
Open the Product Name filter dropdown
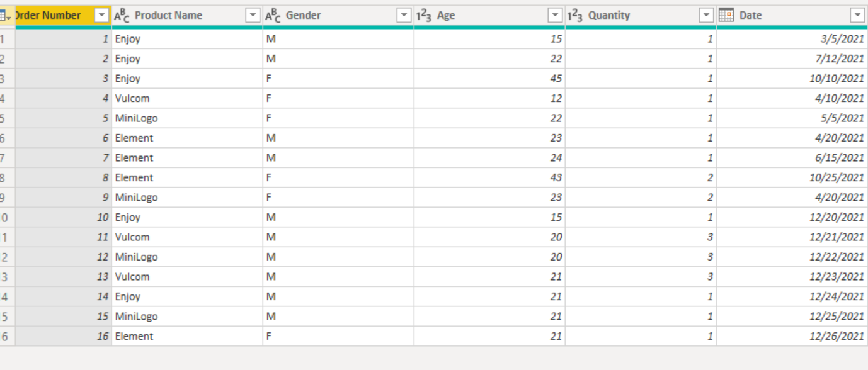pyautogui.click(x=253, y=16)
